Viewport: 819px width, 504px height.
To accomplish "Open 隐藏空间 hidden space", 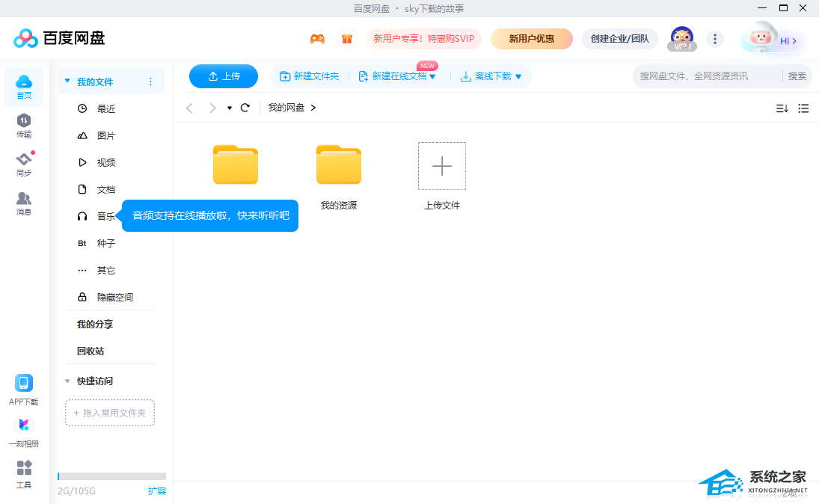I will 115,297.
